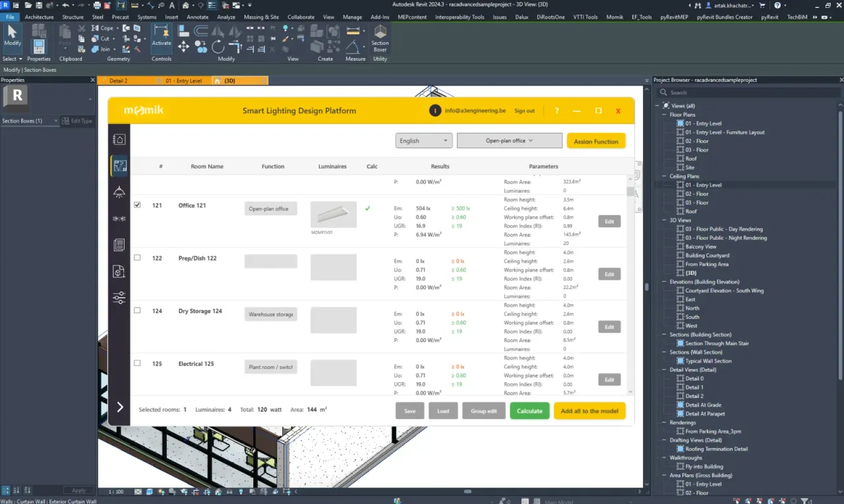Click the Momik help question mark

pos(557,111)
